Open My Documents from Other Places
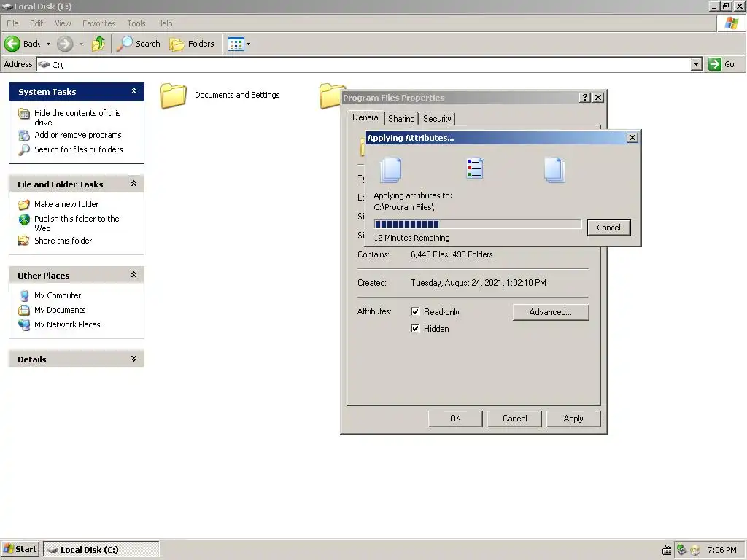 [x=60, y=310]
